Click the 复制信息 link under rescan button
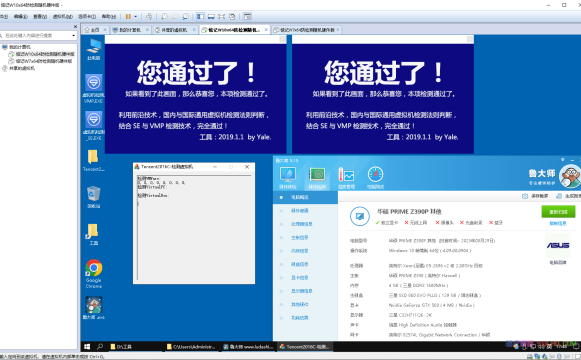 coord(558,223)
